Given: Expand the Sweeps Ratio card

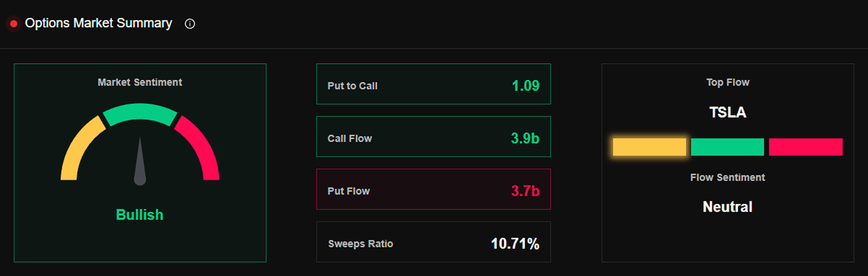Looking at the screenshot, I should 434,242.
